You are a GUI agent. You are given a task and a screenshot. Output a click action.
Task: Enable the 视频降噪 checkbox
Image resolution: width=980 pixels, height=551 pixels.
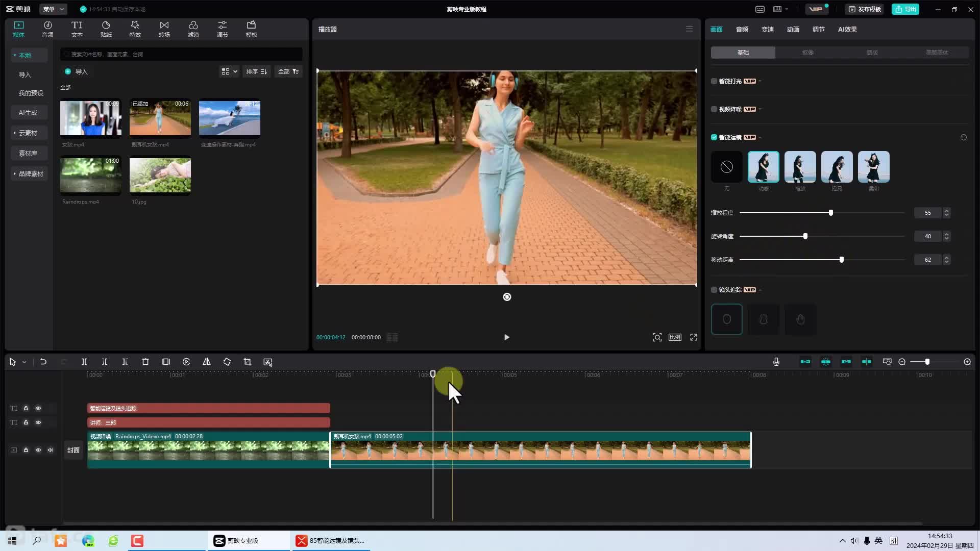[x=714, y=109]
